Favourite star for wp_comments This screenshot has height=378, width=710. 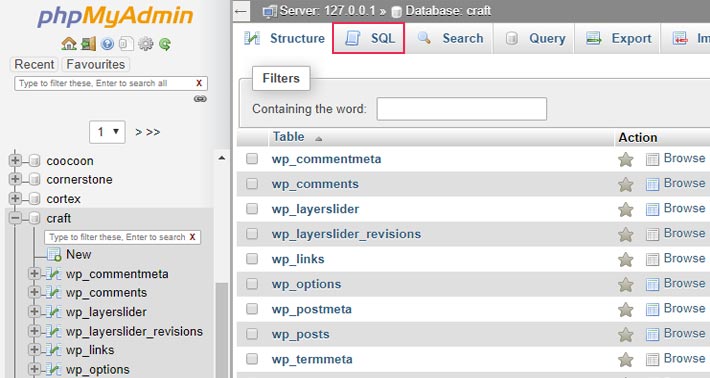coord(625,184)
